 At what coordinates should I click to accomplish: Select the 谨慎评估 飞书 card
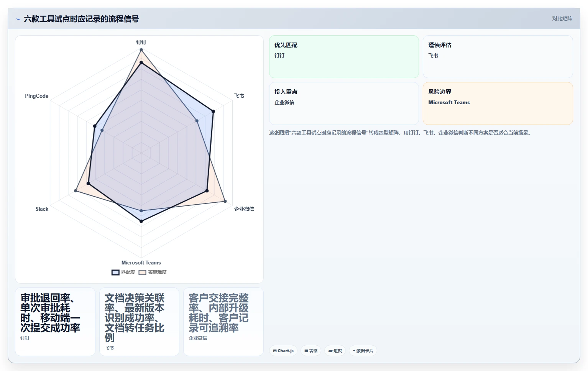498,57
